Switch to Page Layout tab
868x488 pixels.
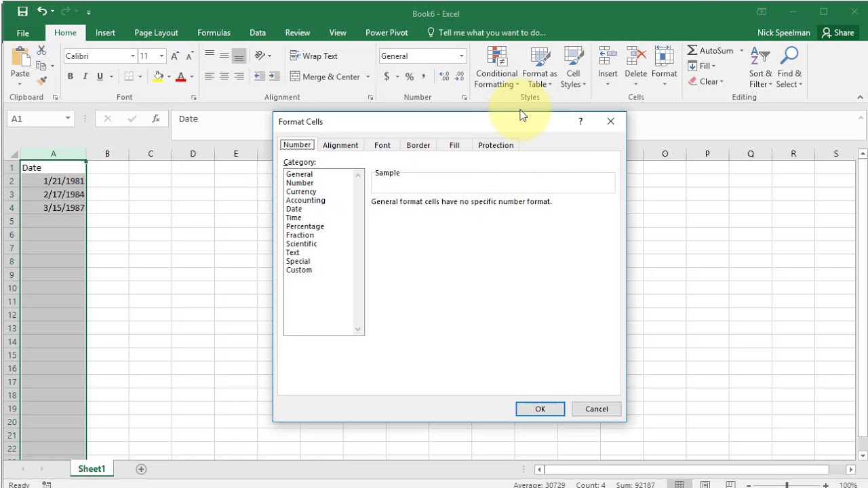(156, 33)
